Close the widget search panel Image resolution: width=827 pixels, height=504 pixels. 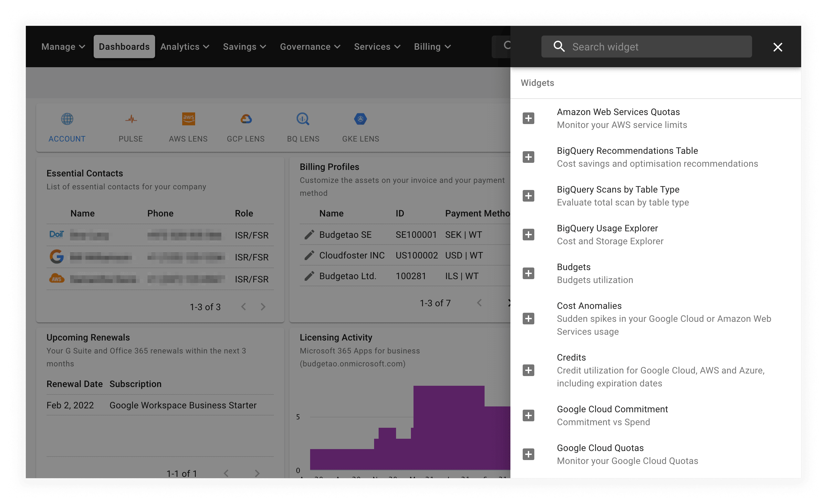click(777, 47)
